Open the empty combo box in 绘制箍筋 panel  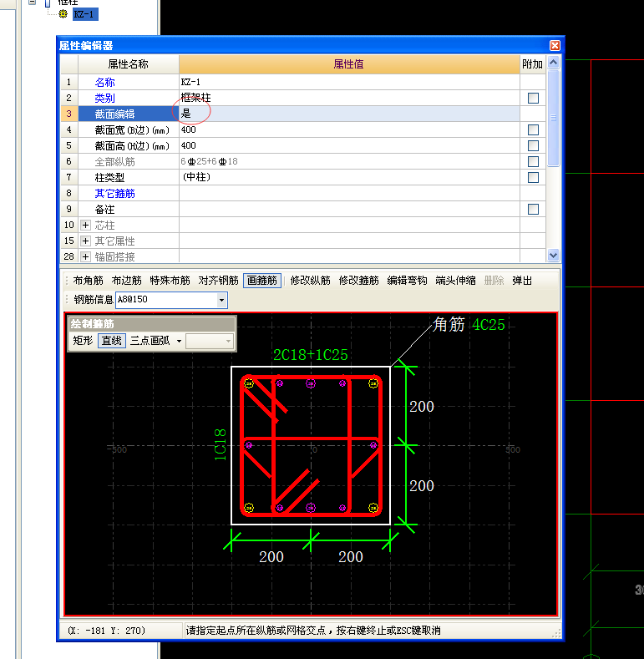click(x=209, y=341)
